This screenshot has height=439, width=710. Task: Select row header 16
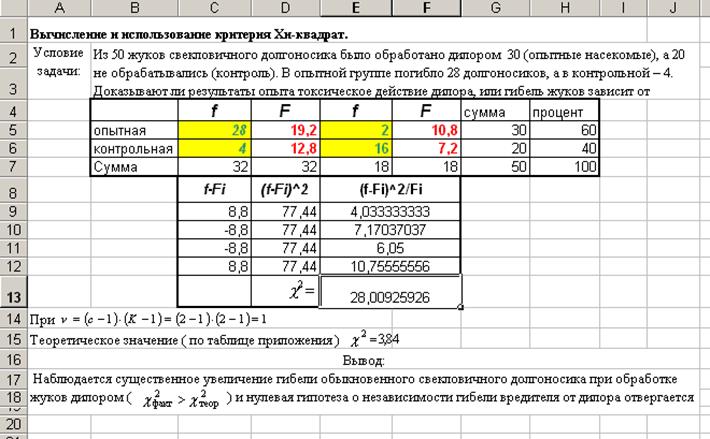pyautogui.click(x=14, y=360)
